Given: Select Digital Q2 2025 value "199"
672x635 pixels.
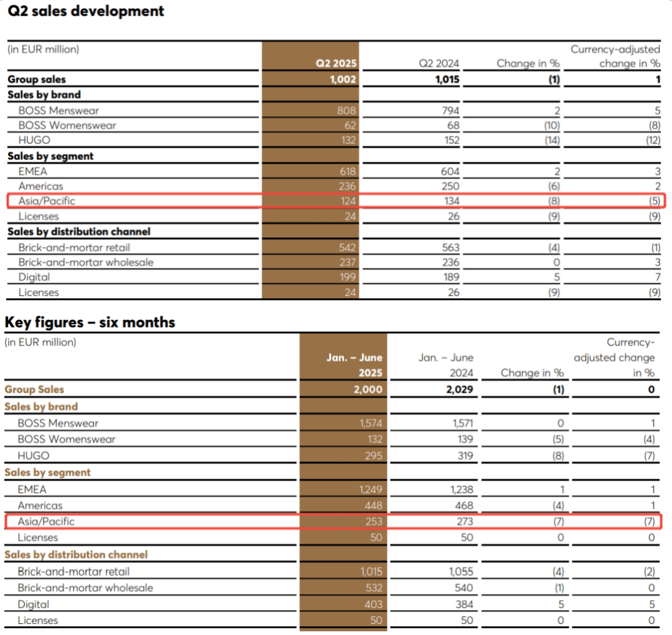Looking at the screenshot, I should (348, 277).
